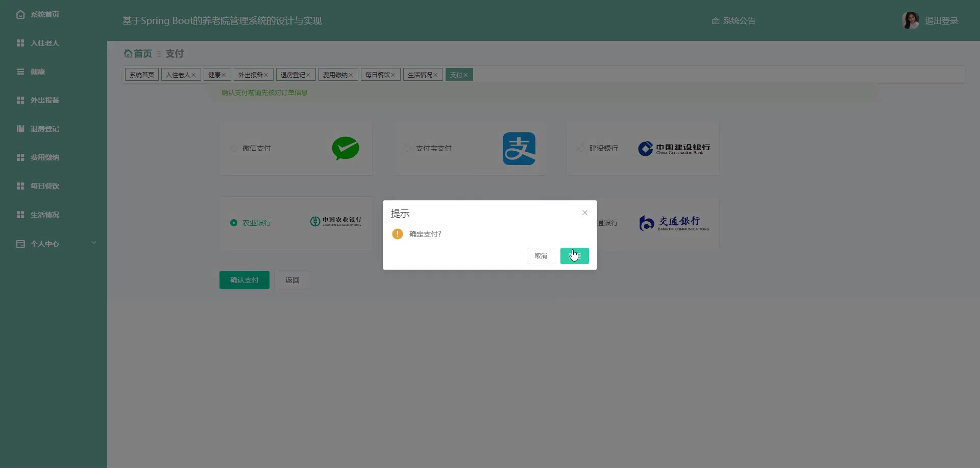Click the 确认支付前请先核对订单信息 notice
Image resolution: width=980 pixels, height=468 pixels.
264,92
